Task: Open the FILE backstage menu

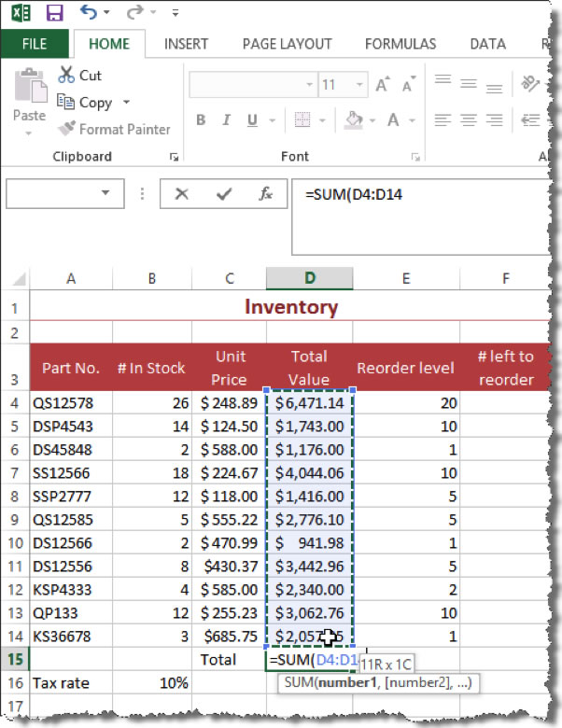Action: (34, 44)
